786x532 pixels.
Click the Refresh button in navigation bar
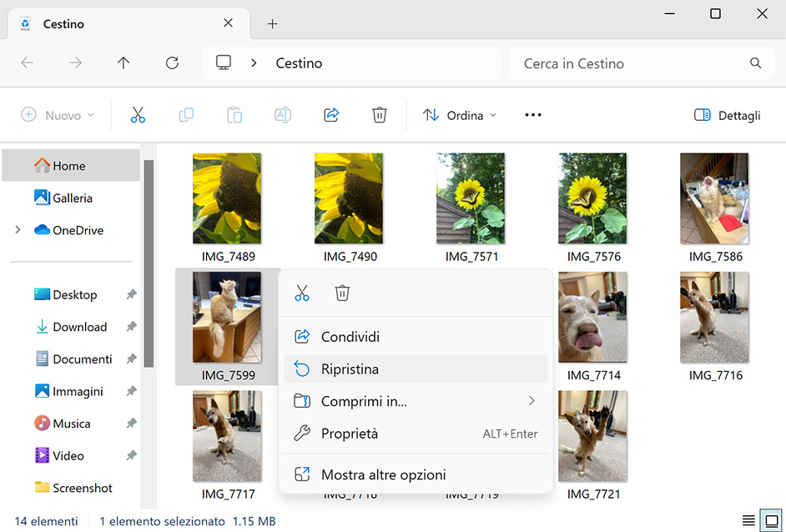[x=172, y=63]
